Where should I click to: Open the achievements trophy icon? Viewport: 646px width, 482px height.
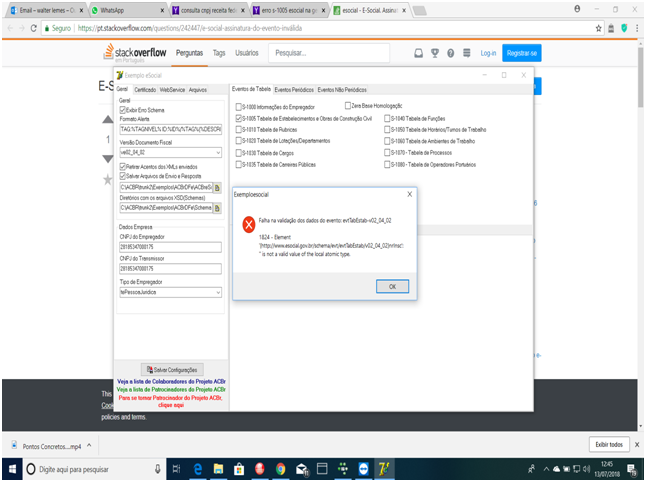point(435,53)
